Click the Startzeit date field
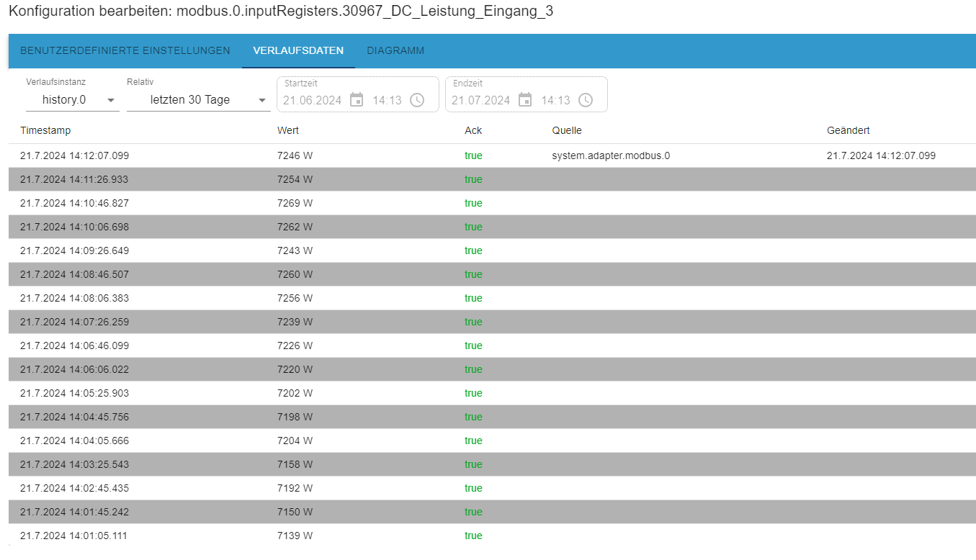The width and height of the screenshot is (976, 560). [x=313, y=100]
